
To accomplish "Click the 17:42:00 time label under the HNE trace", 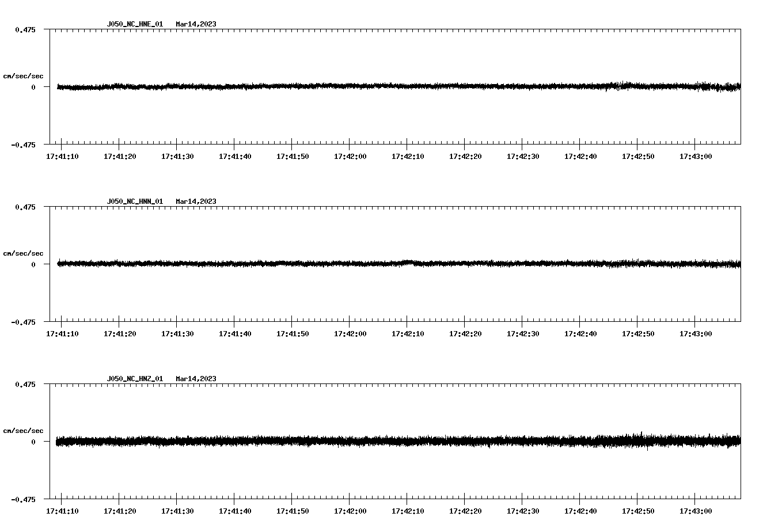I will point(351,155).
